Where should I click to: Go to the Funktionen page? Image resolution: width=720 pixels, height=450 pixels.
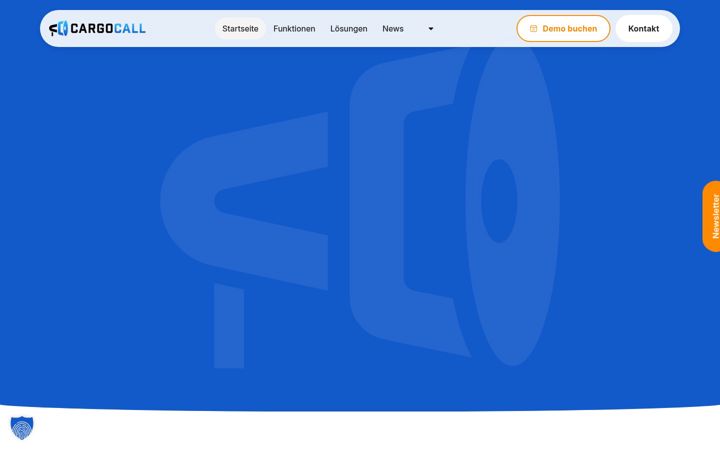tap(294, 28)
